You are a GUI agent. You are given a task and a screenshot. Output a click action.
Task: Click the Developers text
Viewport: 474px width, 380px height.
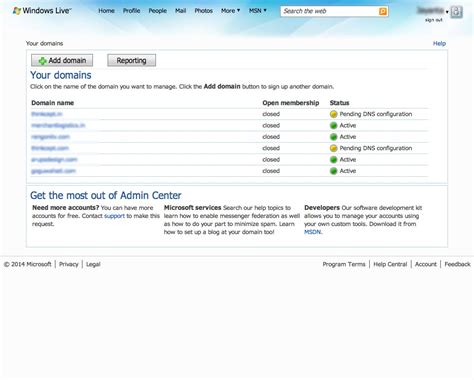coord(322,208)
